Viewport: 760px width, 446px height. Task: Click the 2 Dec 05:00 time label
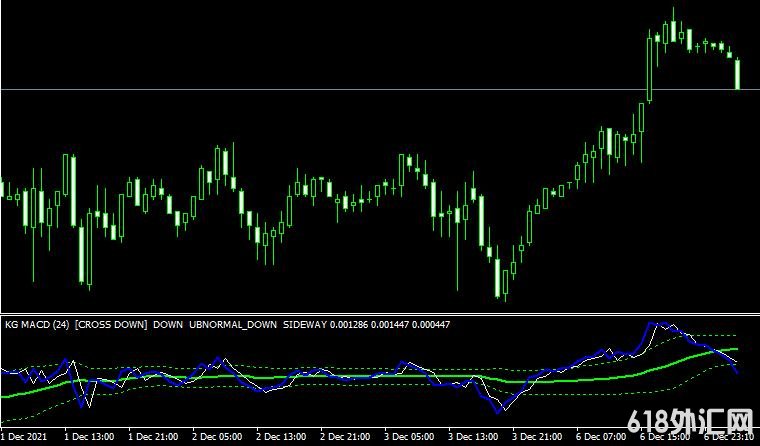[217, 437]
